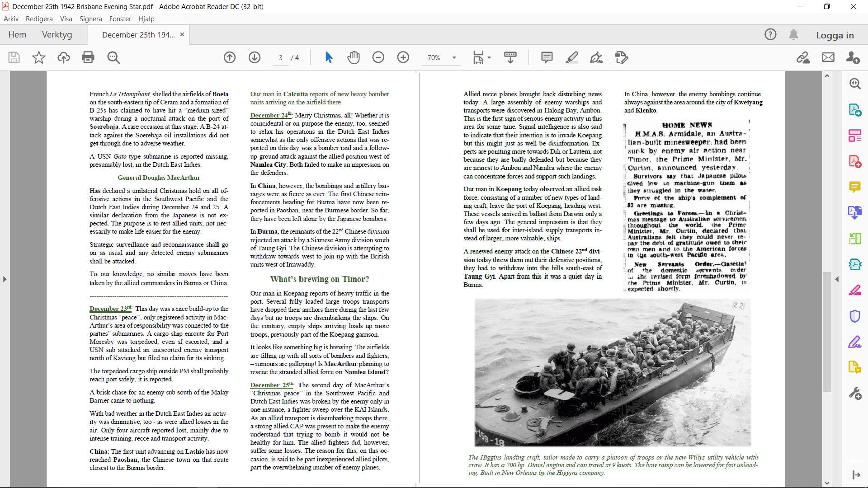Open the Compress PDF tool in right pane

(855, 264)
